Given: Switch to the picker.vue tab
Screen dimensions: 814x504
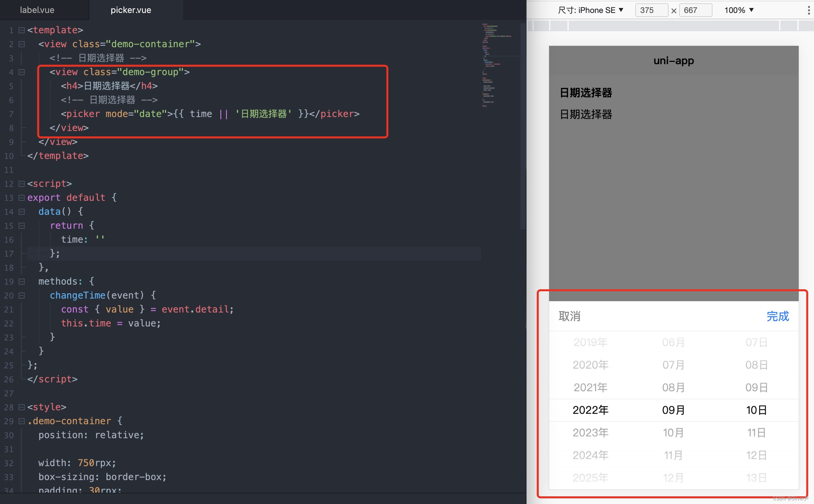Looking at the screenshot, I should click(131, 10).
